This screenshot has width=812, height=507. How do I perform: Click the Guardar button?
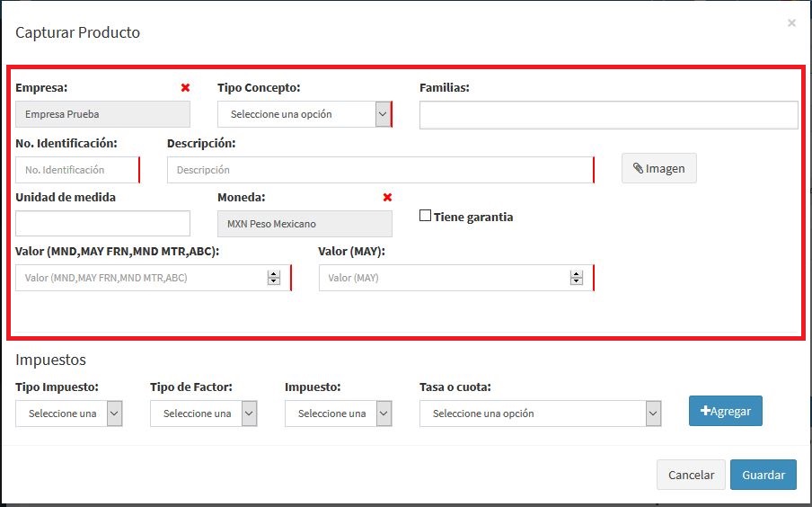tap(763, 475)
